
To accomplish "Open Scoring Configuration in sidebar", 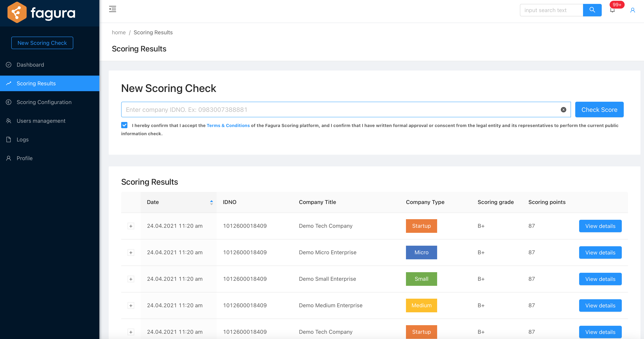I will coord(44,102).
